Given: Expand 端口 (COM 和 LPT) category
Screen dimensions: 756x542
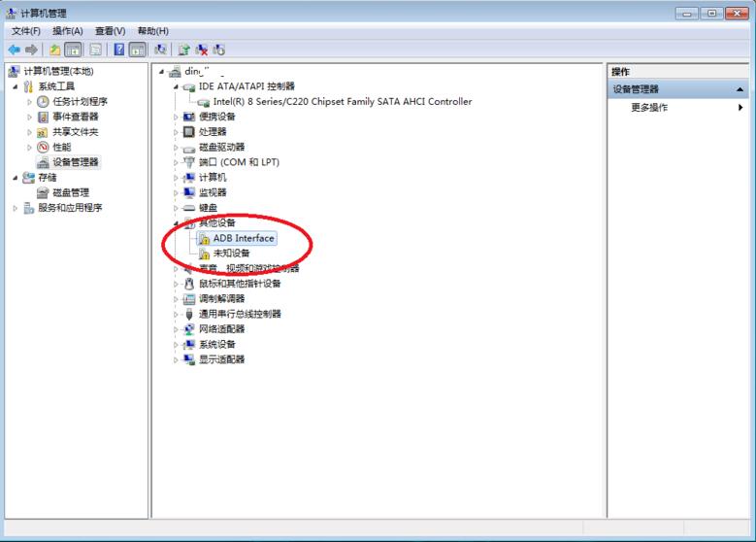Looking at the screenshot, I should click(x=176, y=162).
